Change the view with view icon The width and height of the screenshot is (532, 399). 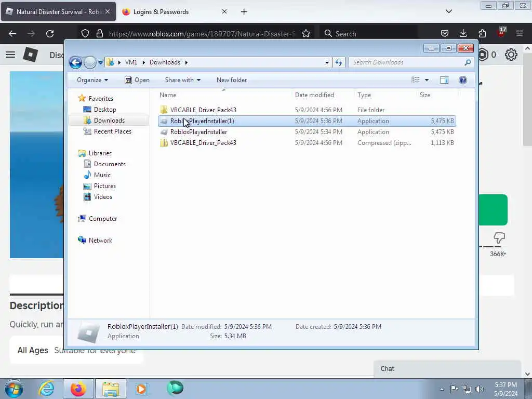[x=416, y=80]
